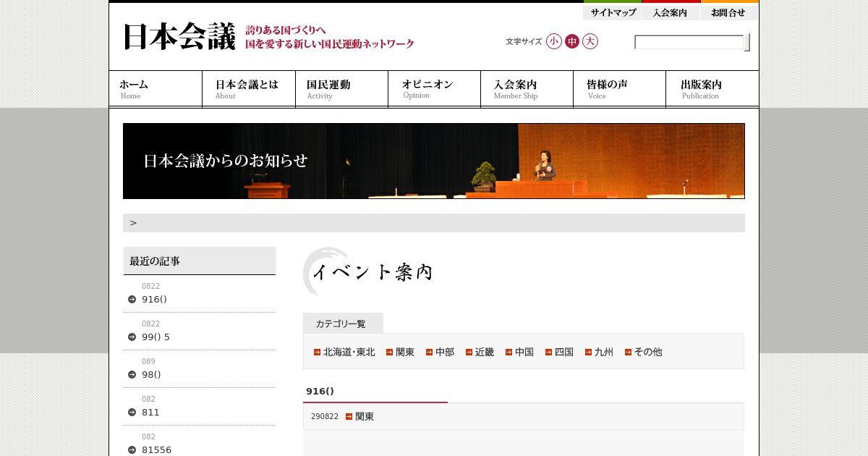Open 入会案内 Member Ship menu
Image resolution: width=868 pixels, height=456 pixels.
click(527, 89)
